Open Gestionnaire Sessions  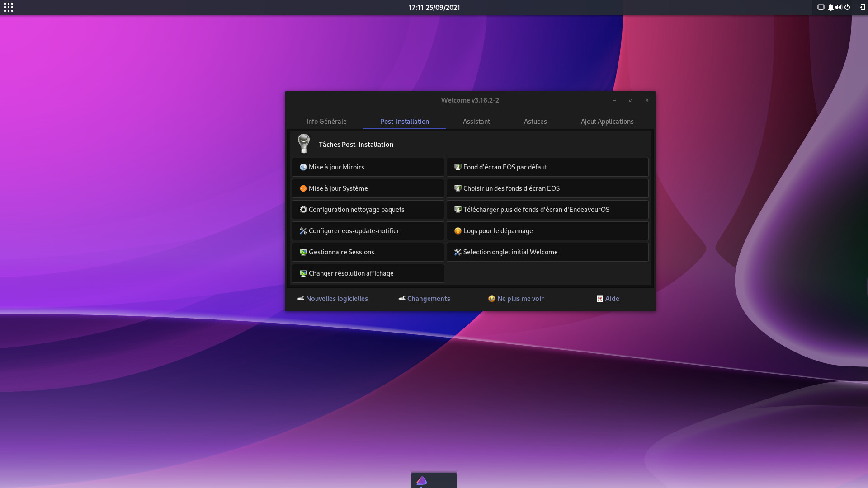click(x=368, y=252)
